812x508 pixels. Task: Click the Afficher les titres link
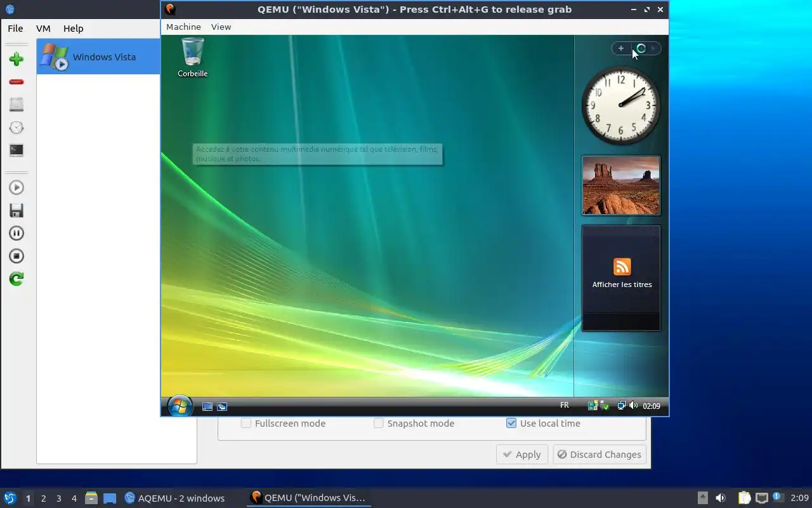click(622, 284)
